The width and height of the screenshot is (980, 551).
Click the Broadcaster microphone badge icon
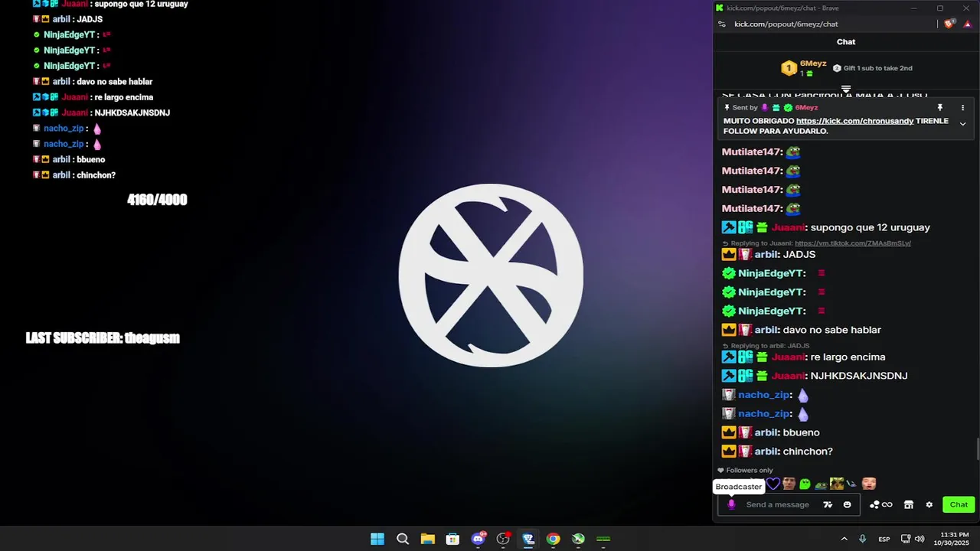[731, 504]
